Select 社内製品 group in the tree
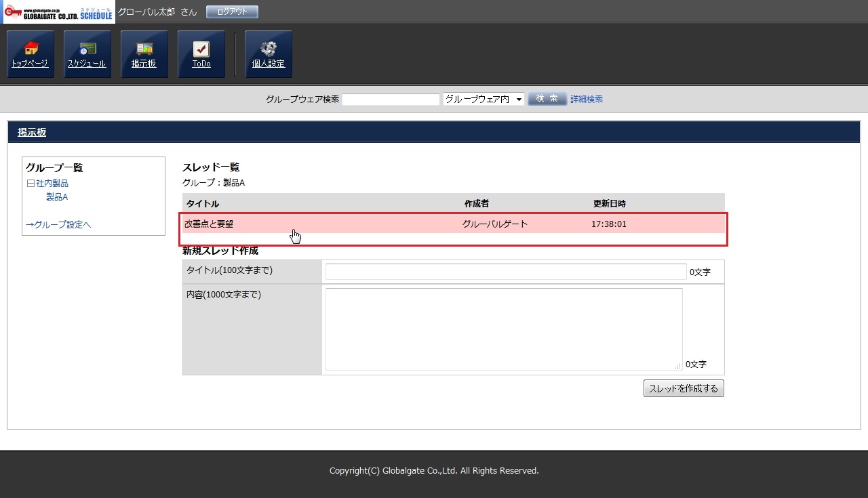868x498 pixels. tap(52, 184)
